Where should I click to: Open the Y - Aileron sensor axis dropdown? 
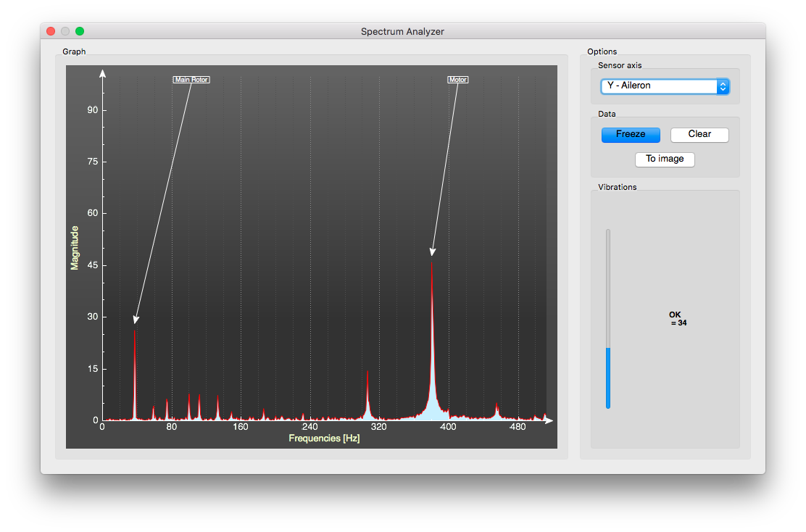tap(658, 86)
